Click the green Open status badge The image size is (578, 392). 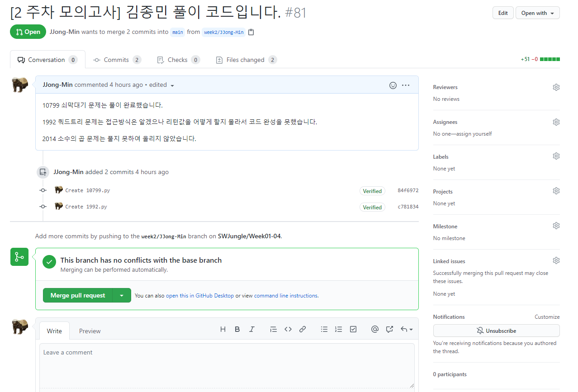click(x=28, y=32)
